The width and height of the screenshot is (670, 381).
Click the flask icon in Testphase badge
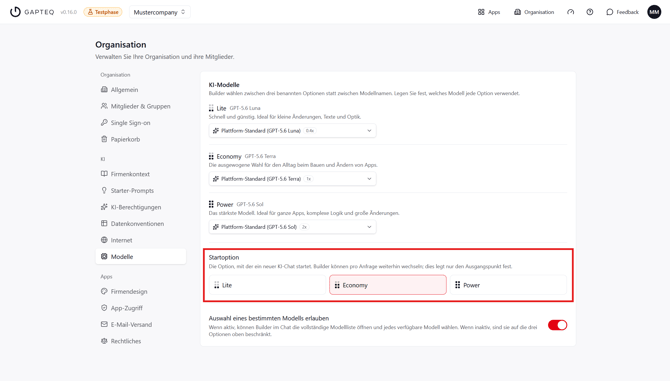(90, 12)
